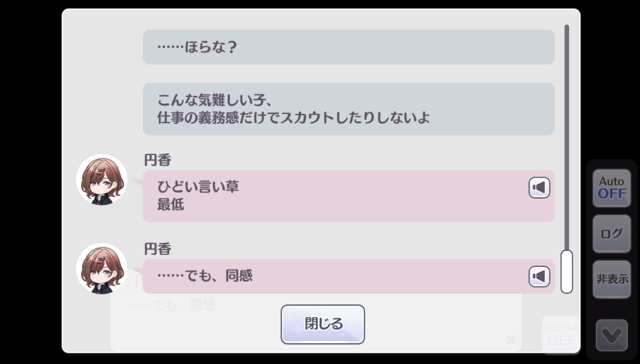Select the ひどい言い草 最低 speech bubble

click(348, 196)
